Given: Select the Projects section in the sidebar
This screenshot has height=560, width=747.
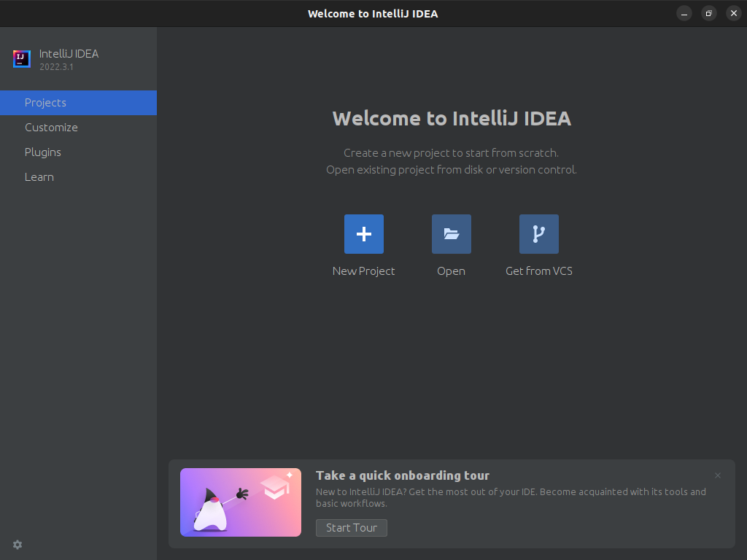Looking at the screenshot, I should [x=46, y=102].
